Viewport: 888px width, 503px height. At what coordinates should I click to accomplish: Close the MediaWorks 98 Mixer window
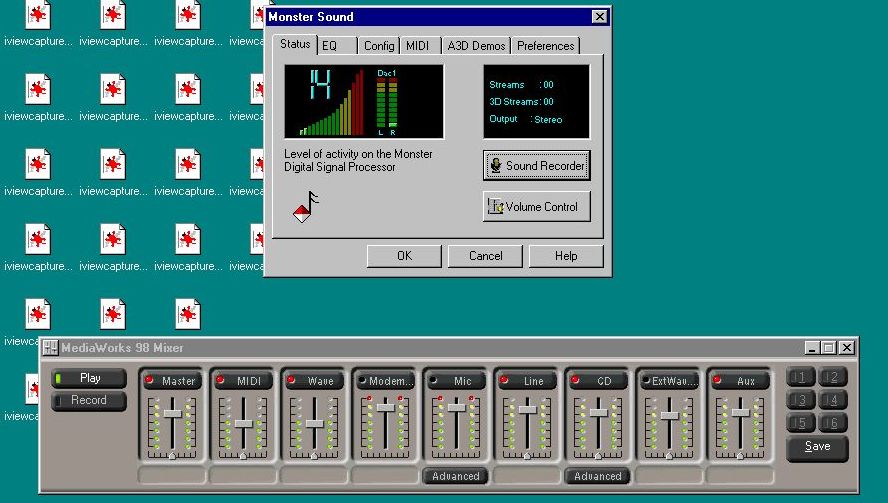pos(847,348)
